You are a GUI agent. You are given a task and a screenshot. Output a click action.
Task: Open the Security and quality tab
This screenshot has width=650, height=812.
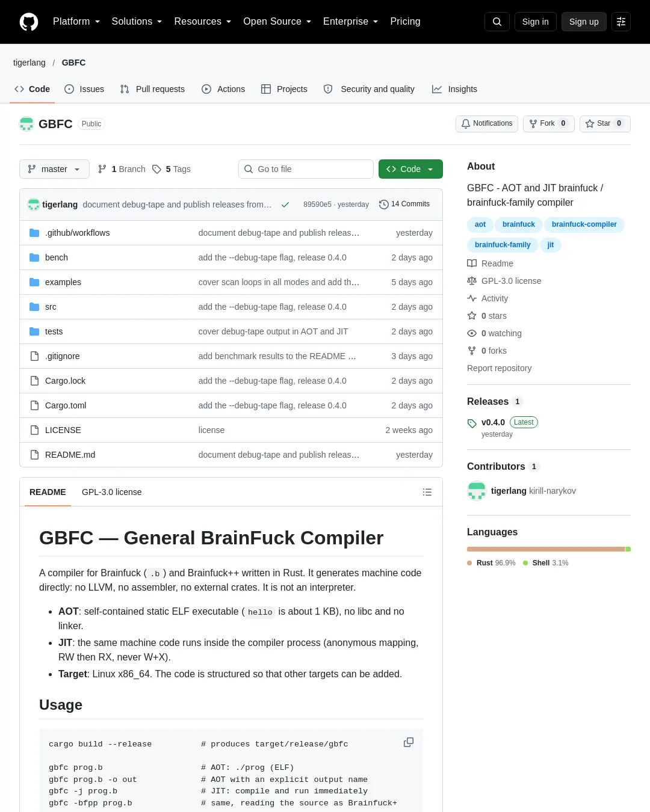369,89
